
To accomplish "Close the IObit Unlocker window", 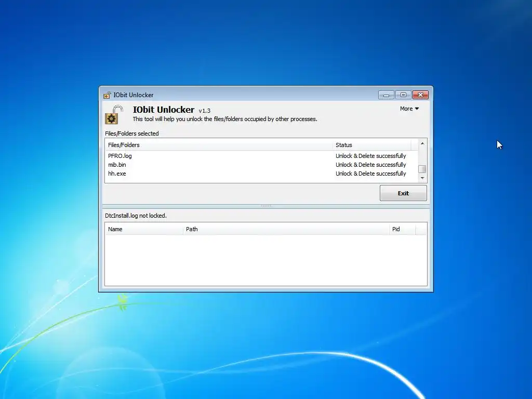I will 420,95.
